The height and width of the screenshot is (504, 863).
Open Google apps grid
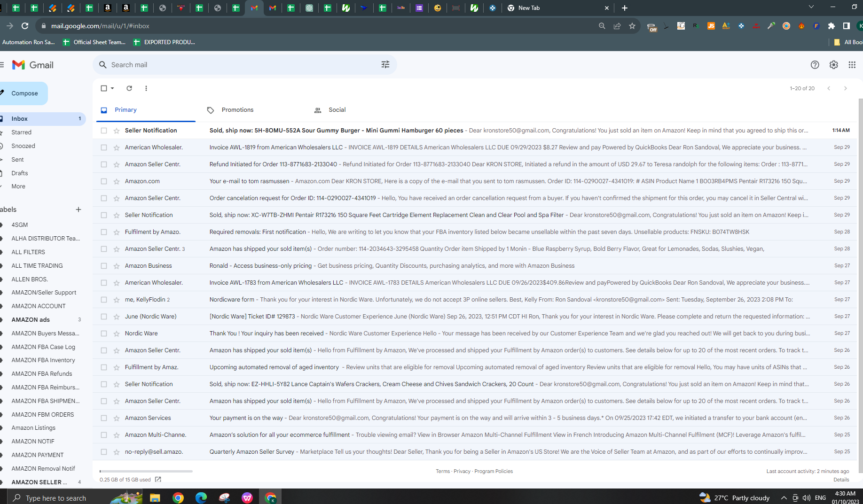coord(852,65)
